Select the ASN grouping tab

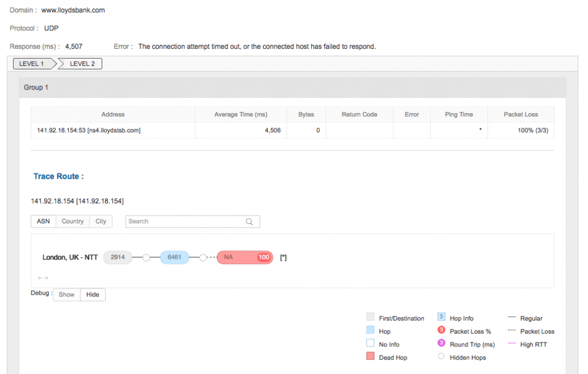pos(44,221)
